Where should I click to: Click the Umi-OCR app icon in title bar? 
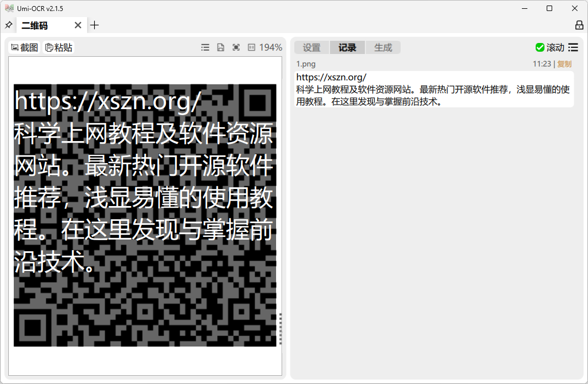click(9, 8)
